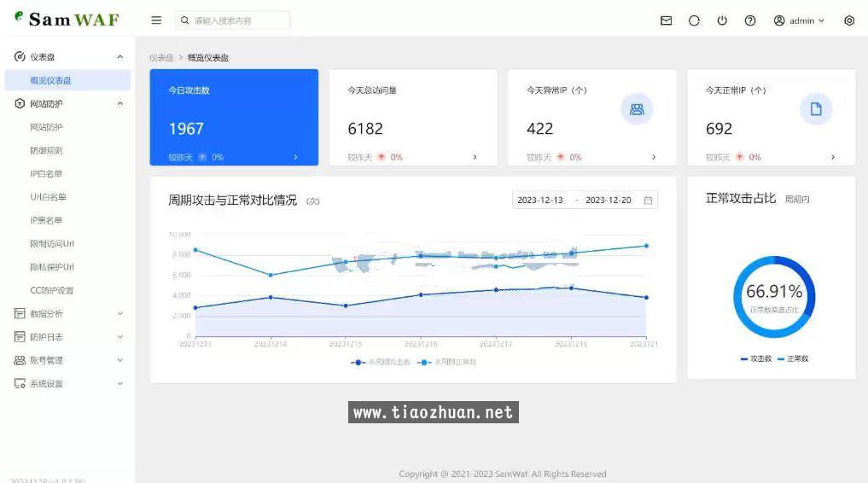The width and height of the screenshot is (868, 483).
Task: Expand the 数据分析 menu chevron
Action: (x=120, y=313)
